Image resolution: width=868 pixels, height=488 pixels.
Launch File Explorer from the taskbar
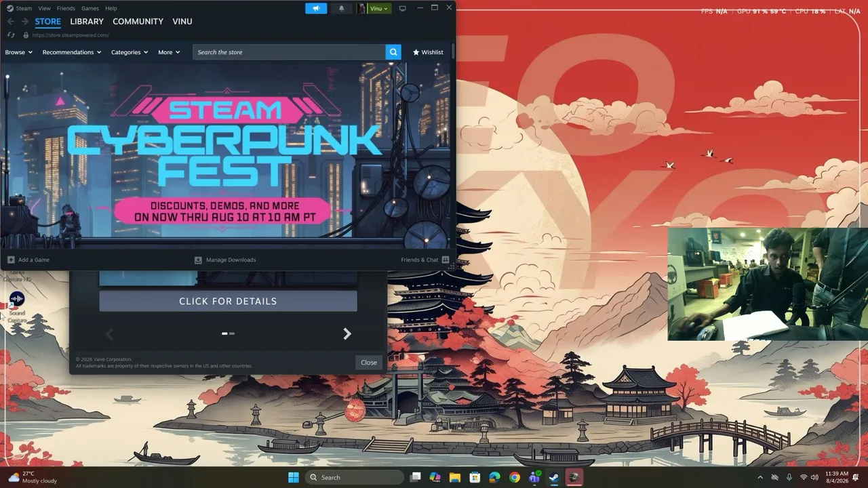[455, 477]
